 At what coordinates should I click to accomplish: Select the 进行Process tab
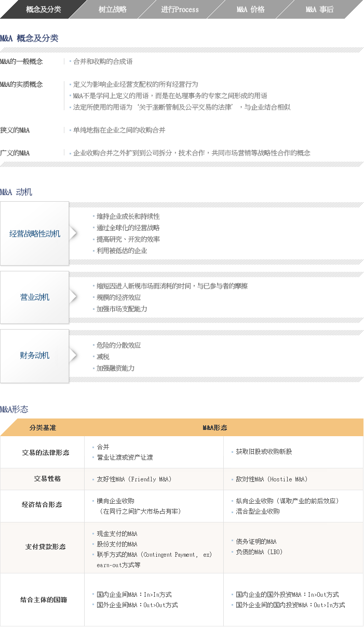click(180, 9)
